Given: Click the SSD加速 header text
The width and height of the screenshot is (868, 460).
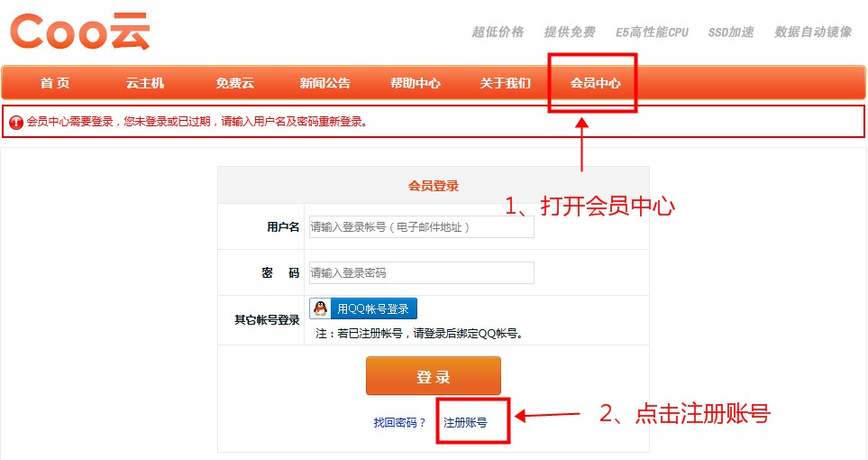Looking at the screenshot, I should click(731, 32).
